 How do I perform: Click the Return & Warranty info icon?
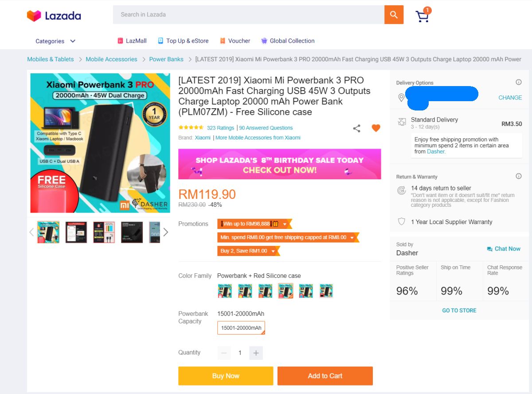[518, 176]
